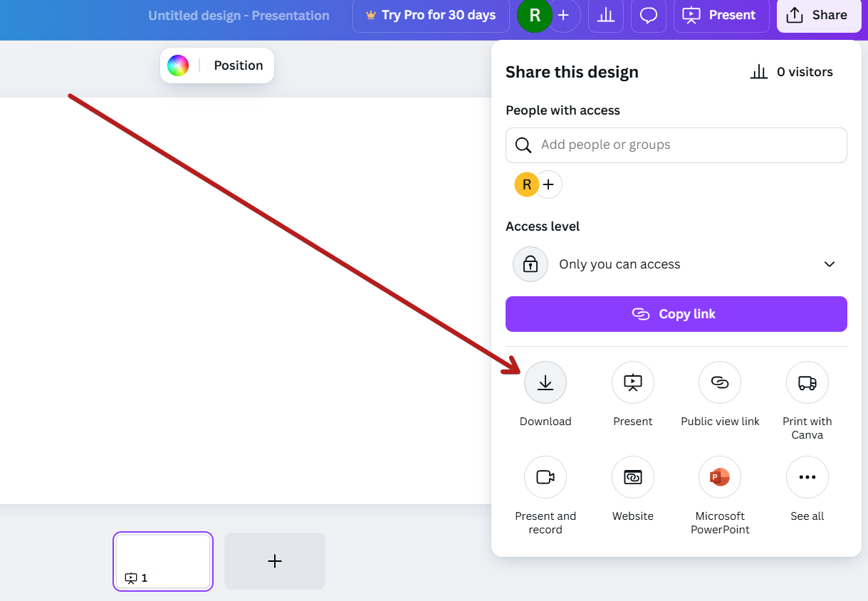Open the analytics bar chart icon
Screen dimensions: 868x601
point(606,15)
